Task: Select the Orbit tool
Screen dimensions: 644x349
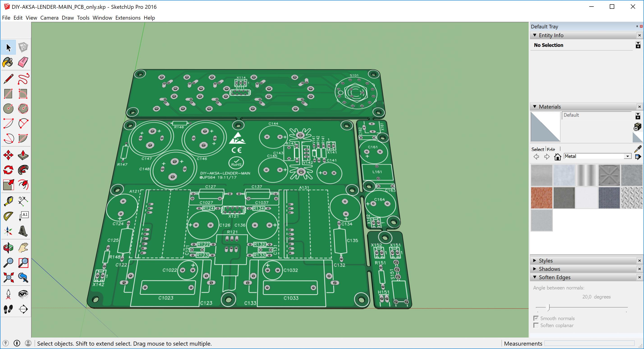Action: click(x=8, y=248)
